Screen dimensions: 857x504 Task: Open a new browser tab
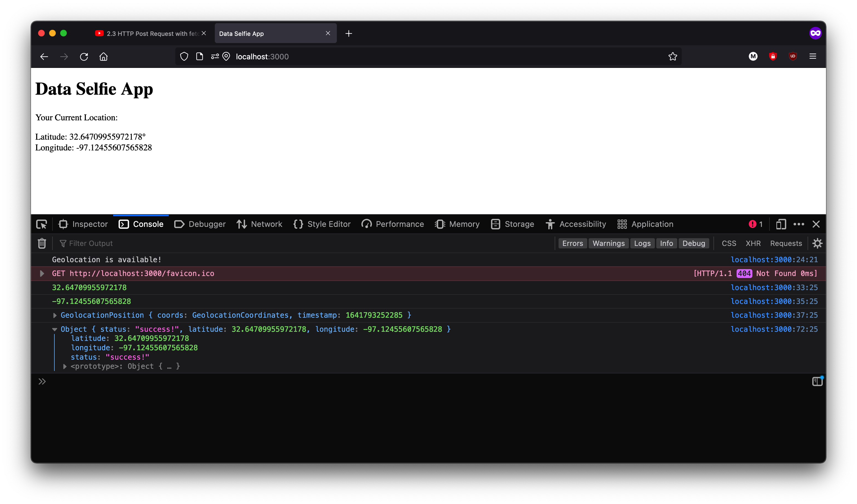[349, 33]
